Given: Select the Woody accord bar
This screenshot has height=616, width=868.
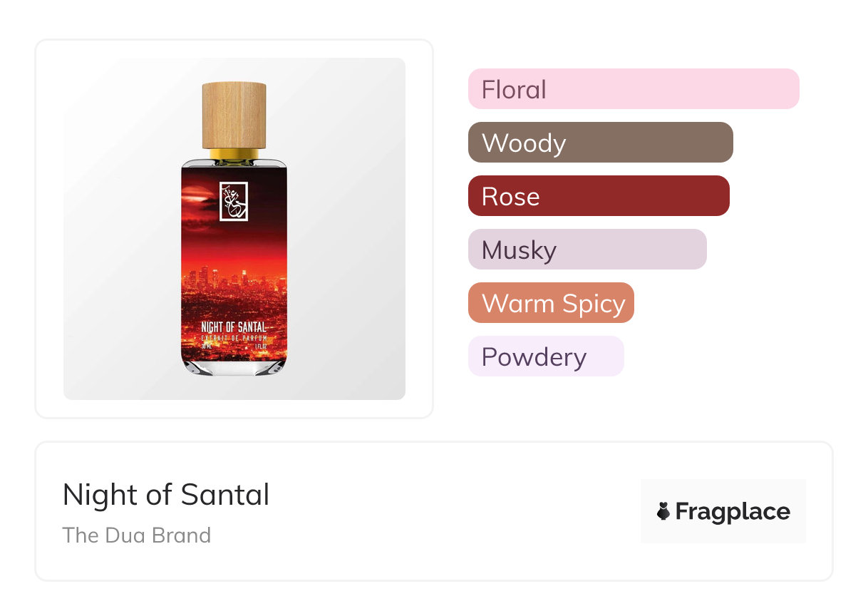Looking at the screenshot, I should pos(600,143).
